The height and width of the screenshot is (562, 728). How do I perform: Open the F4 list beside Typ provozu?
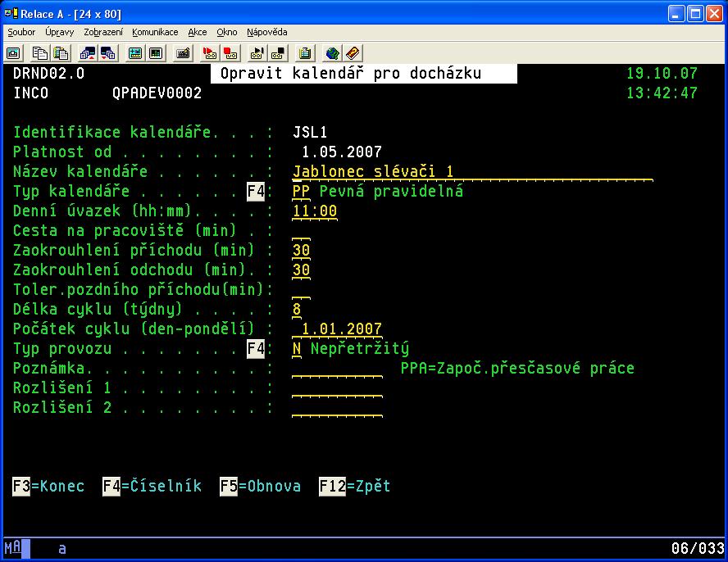pos(256,349)
